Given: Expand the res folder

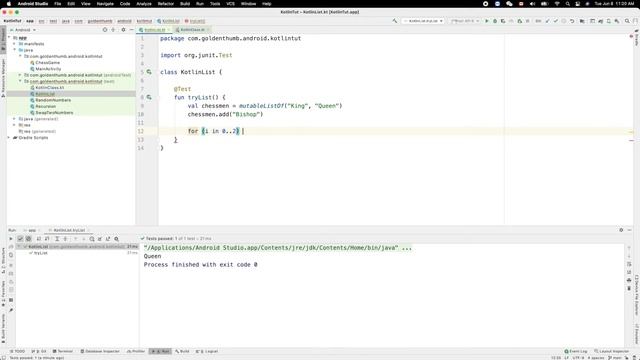Looking at the screenshot, I should click(x=15, y=125).
